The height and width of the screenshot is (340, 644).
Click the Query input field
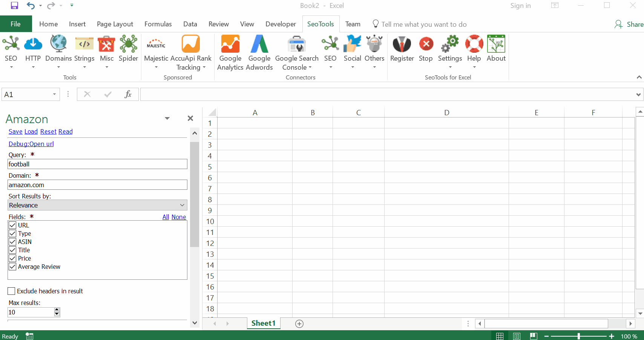pyautogui.click(x=98, y=164)
